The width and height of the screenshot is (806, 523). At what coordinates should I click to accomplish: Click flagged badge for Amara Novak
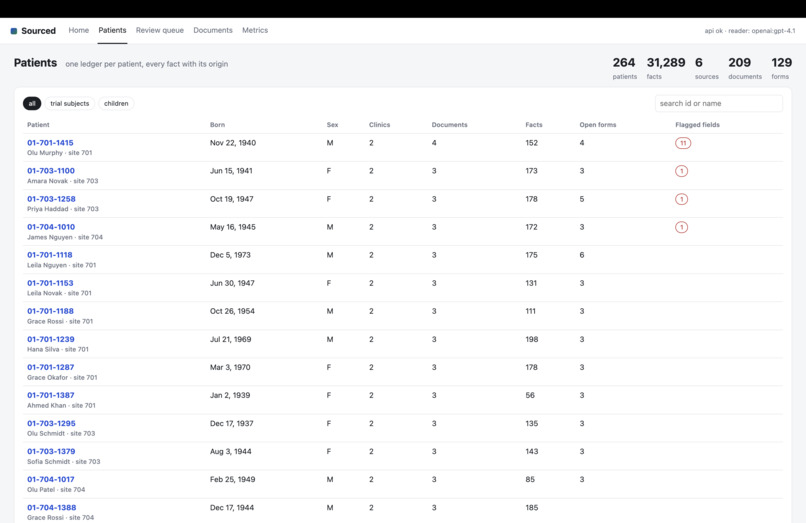point(681,171)
